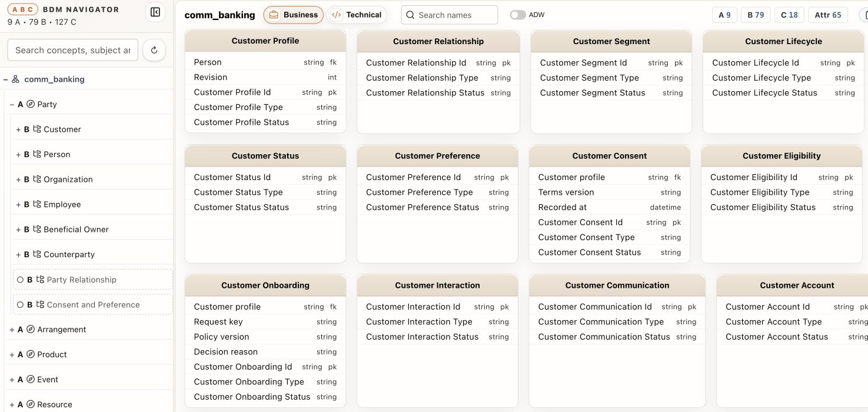Collapse the navigator sidebar panel icon
Viewport: 868px width, 412px height.
[155, 12]
